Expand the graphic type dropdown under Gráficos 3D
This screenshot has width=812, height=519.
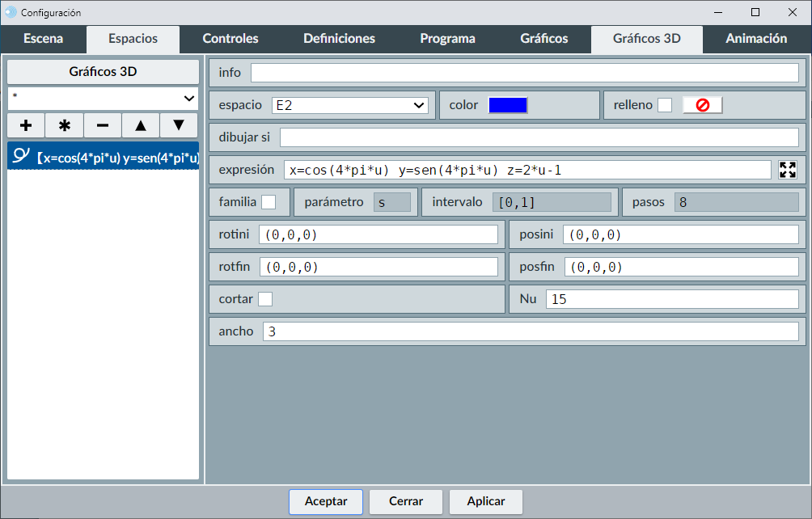coord(103,98)
